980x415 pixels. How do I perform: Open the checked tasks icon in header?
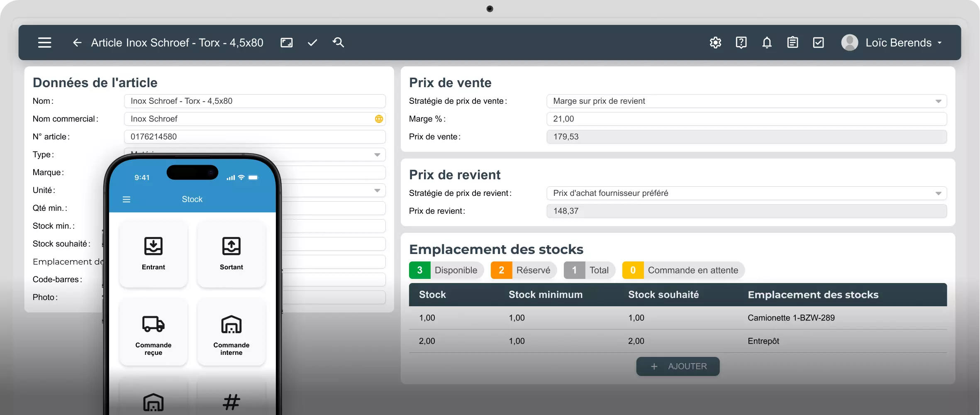[818, 43]
